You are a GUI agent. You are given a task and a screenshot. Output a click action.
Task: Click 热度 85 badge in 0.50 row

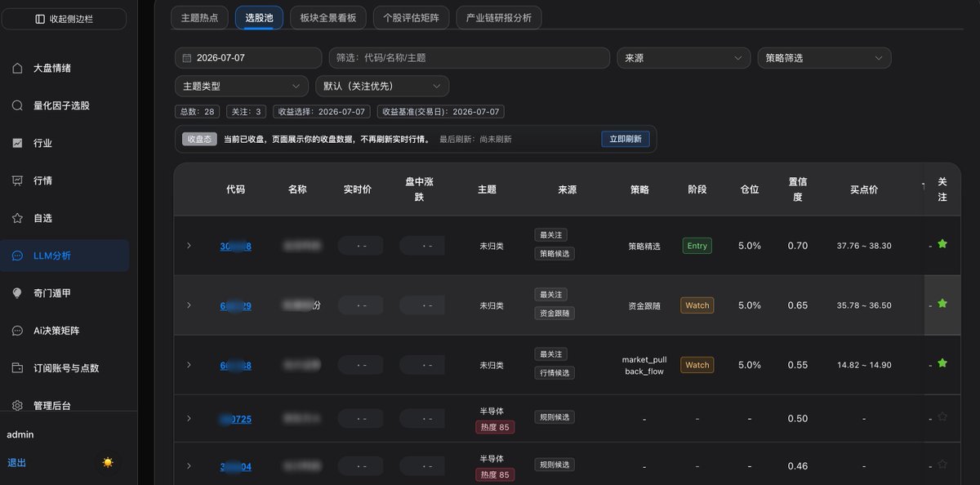point(495,427)
